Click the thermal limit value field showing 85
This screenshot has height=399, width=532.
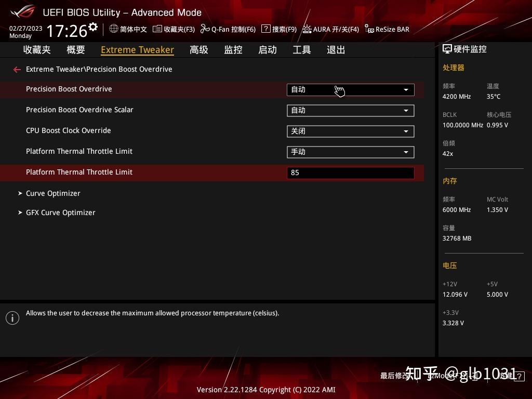click(x=351, y=172)
